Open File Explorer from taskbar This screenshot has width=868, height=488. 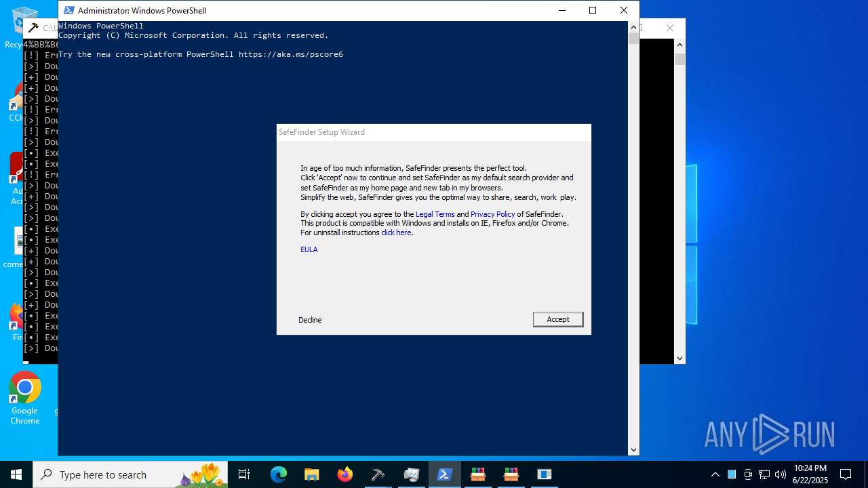click(312, 474)
